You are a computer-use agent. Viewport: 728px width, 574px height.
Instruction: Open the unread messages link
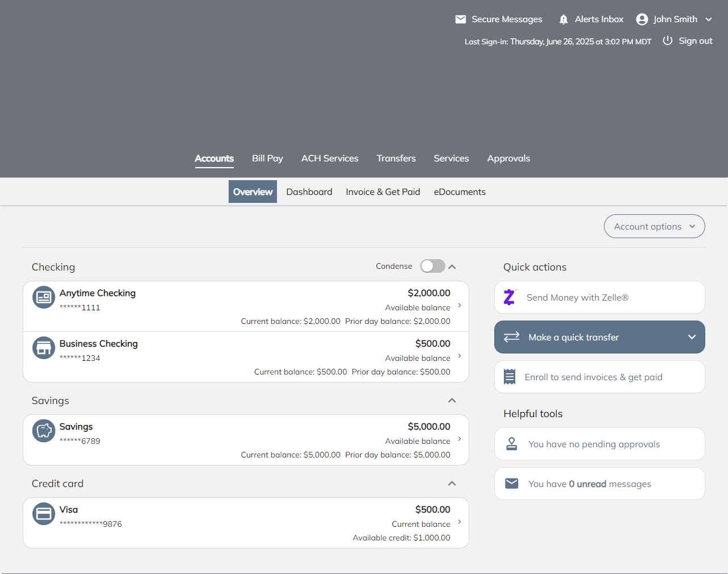pos(590,484)
